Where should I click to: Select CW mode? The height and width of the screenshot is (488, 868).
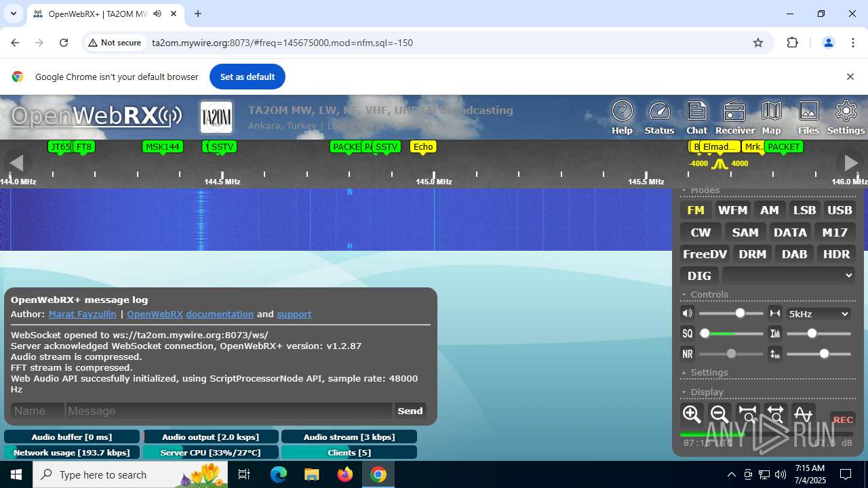pos(701,232)
